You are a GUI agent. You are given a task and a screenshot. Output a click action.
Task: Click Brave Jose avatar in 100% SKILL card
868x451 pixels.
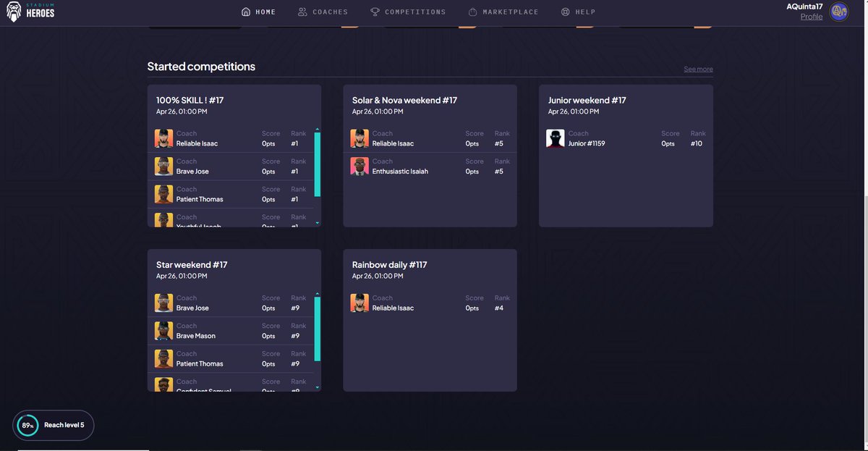[163, 167]
